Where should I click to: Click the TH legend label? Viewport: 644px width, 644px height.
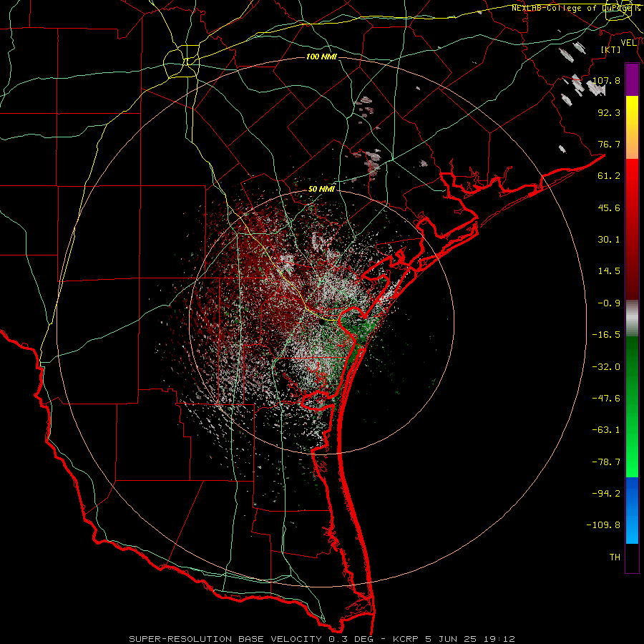point(615,557)
